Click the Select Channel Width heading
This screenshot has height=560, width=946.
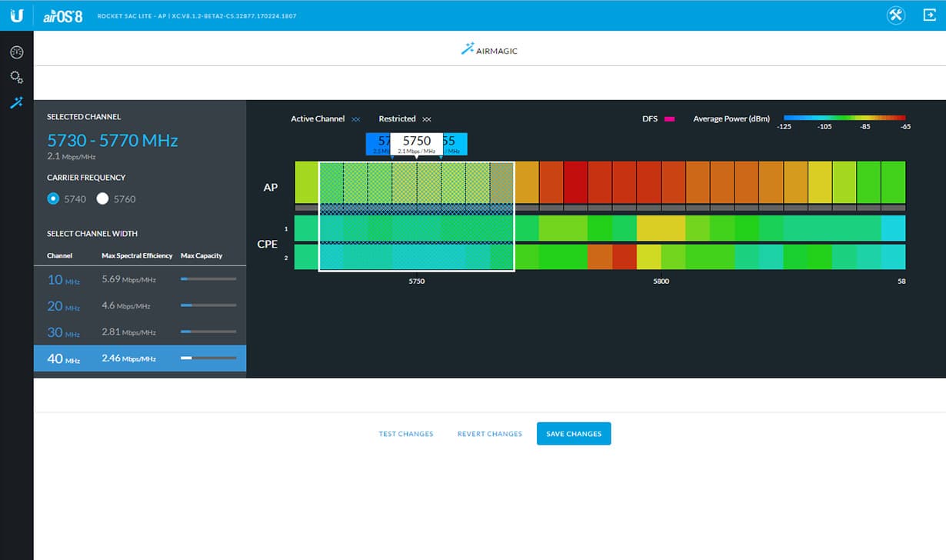click(x=92, y=234)
